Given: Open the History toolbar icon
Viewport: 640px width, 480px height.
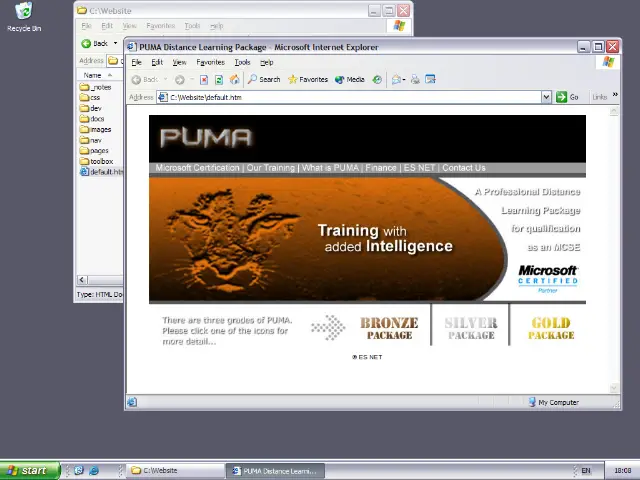Looking at the screenshot, I should click(377, 80).
